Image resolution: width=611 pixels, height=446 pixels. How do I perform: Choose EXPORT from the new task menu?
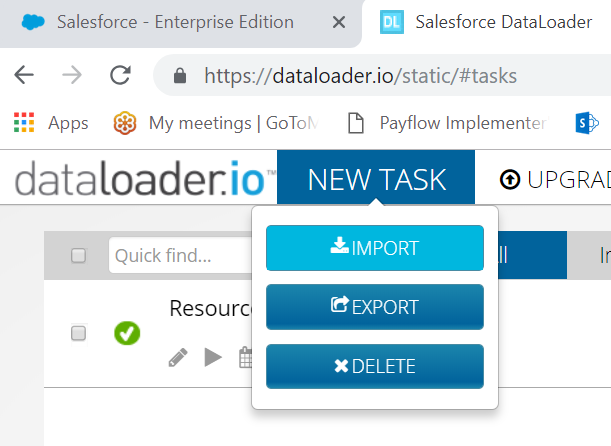375,307
